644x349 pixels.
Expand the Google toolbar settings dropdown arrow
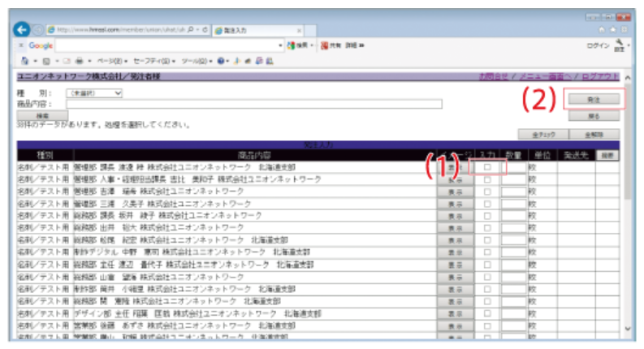click(x=629, y=45)
